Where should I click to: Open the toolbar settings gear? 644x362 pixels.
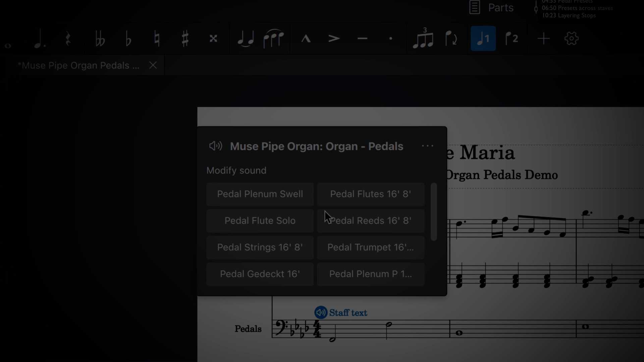(x=571, y=38)
